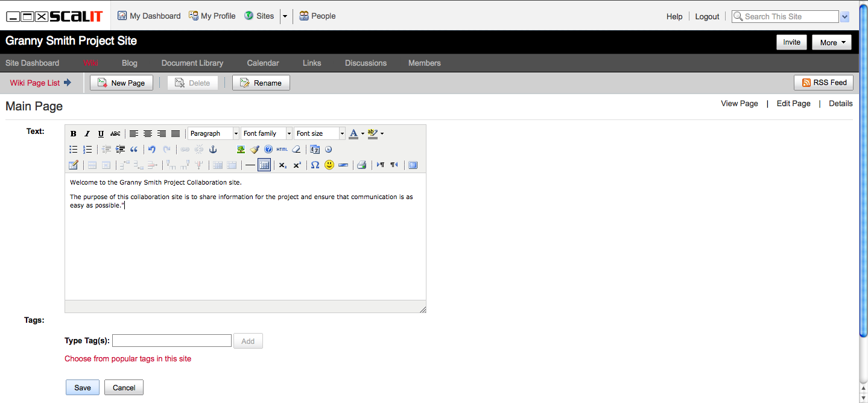Save the wiki page
Screen dimensions: 868x403
click(x=83, y=387)
